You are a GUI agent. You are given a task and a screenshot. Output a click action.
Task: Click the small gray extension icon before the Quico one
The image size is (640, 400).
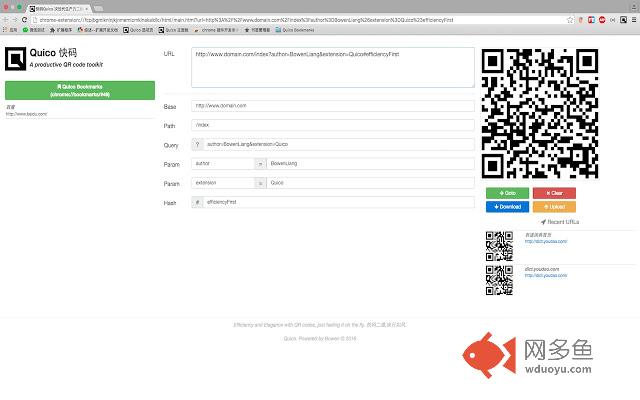coord(613,20)
